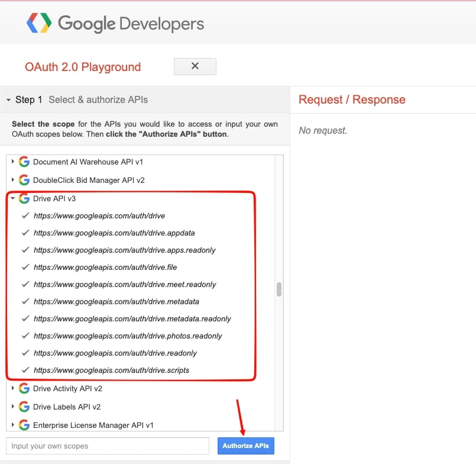Click the auth/drive.photos.readonly scope URL text
Screen dimensions: 476x464
(x=128, y=336)
